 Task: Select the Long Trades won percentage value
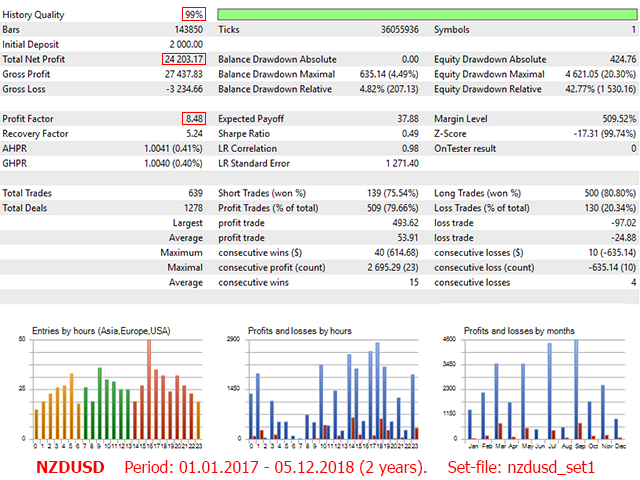coord(598,192)
